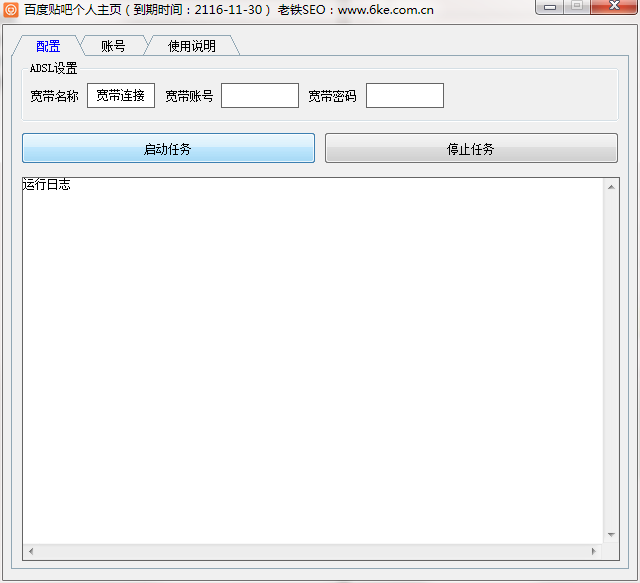This screenshot has height=583, width=640.
Task: Open the 账号 tab
Action: (113, 46)
